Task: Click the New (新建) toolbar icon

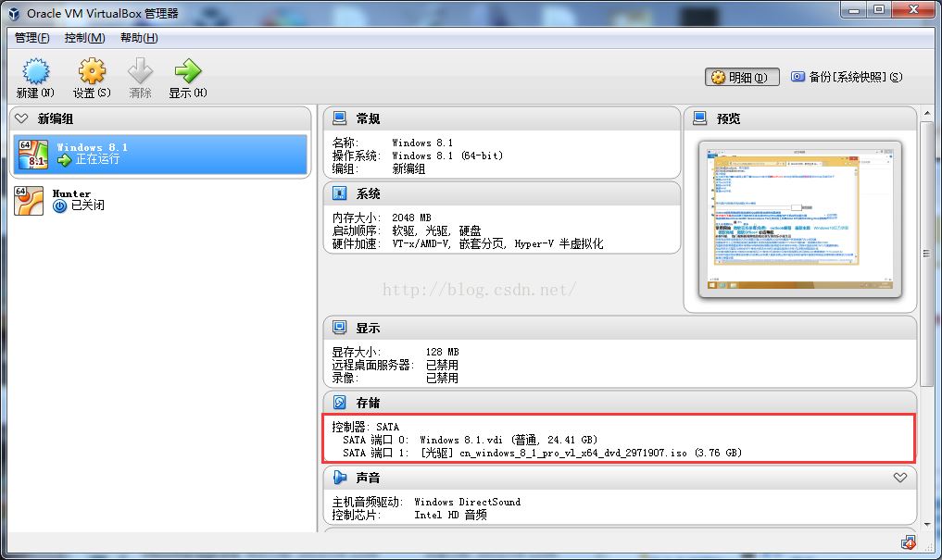Action: 35,71
